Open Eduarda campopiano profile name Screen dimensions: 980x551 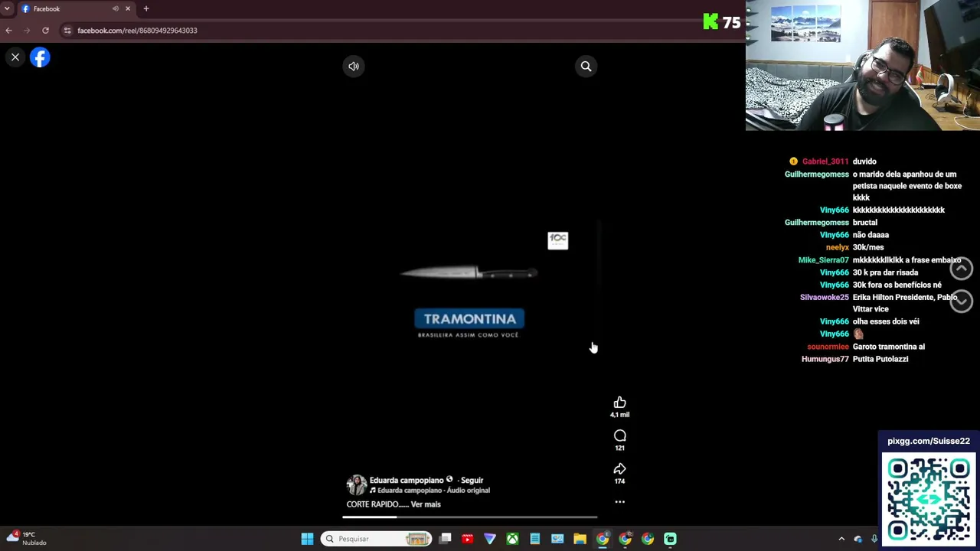point(407,481)
